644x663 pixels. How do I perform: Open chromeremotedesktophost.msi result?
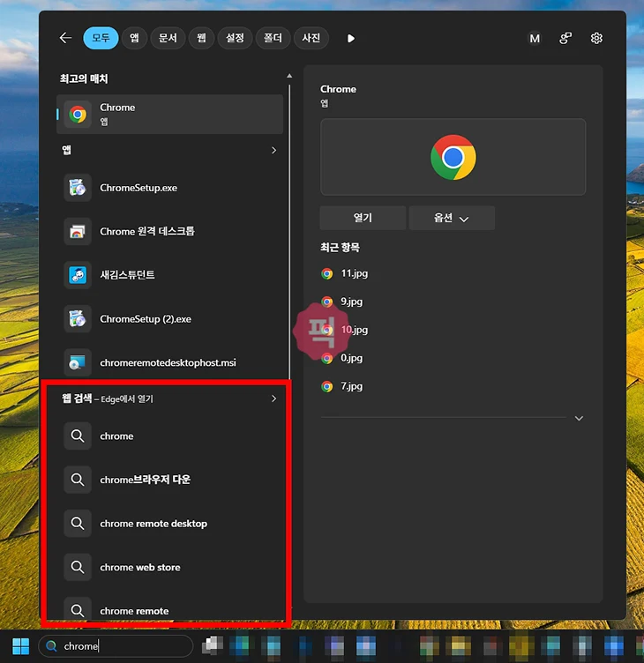pyautogui.click(x=169, y=362)
